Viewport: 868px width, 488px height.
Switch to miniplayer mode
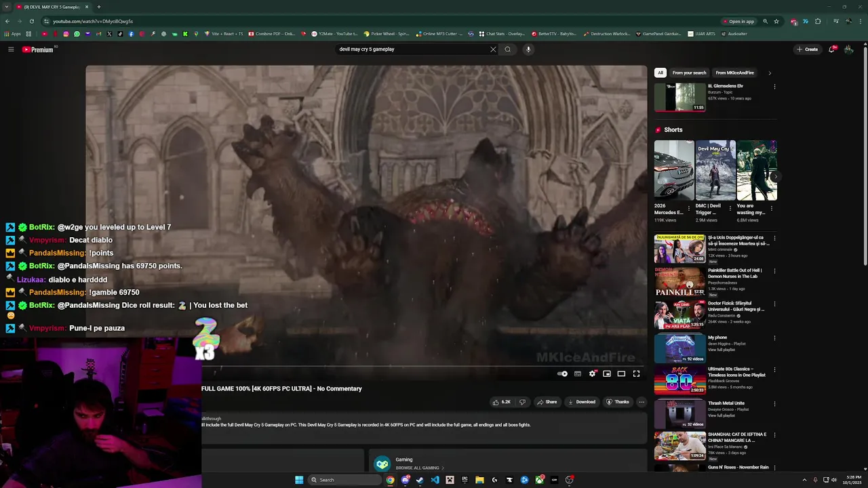tap(607, 373)
